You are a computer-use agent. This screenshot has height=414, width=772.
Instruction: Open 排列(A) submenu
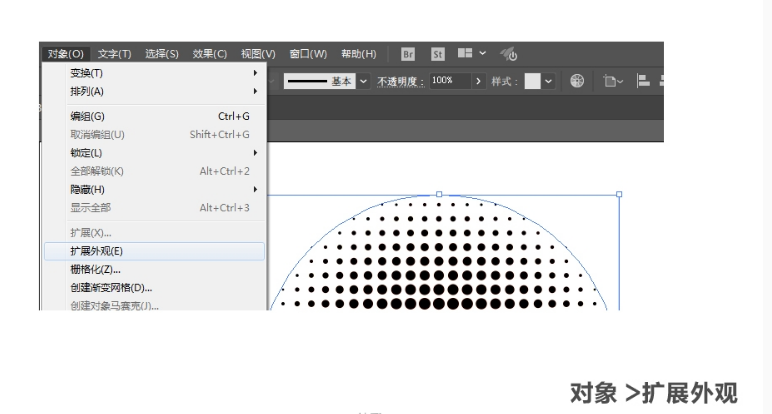coord(155,91)
